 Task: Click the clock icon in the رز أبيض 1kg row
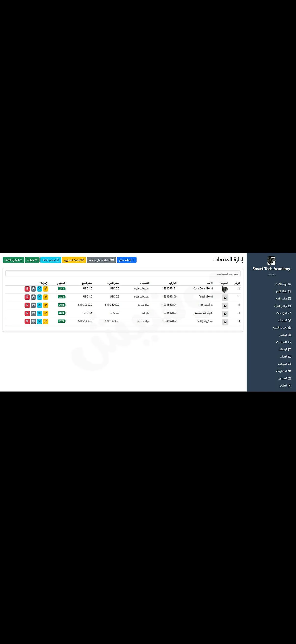[x=33, y=305]
